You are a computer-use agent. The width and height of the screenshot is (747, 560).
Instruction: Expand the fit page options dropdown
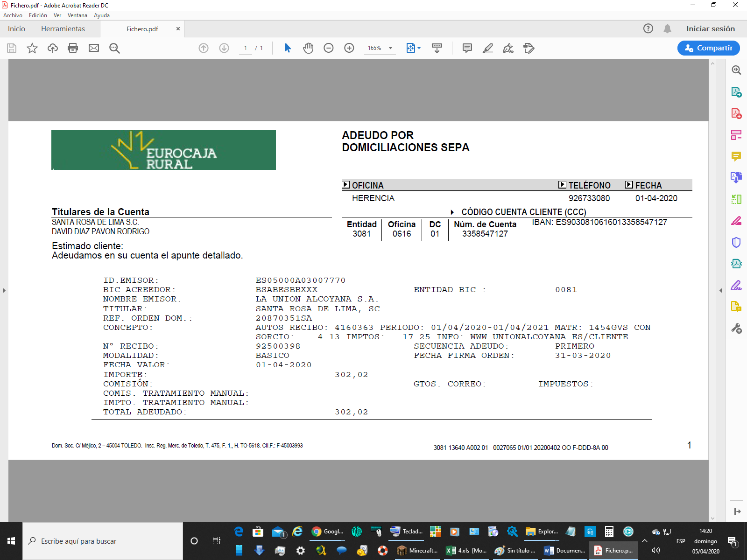419,48
